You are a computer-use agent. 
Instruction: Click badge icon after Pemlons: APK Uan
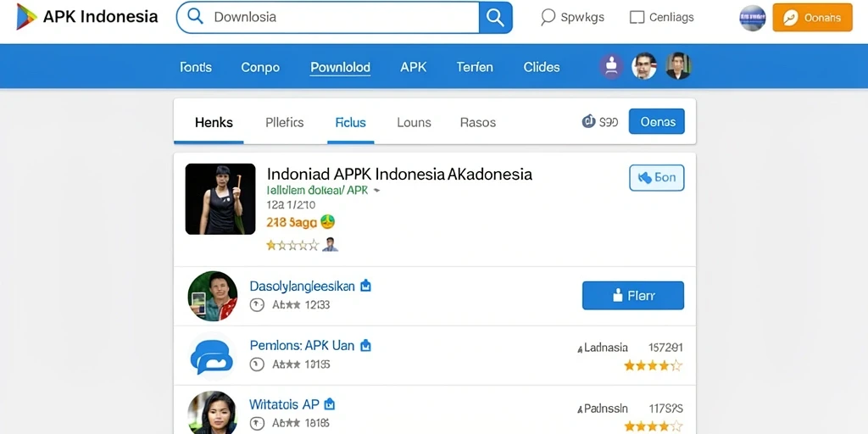(x=365, y=346)
